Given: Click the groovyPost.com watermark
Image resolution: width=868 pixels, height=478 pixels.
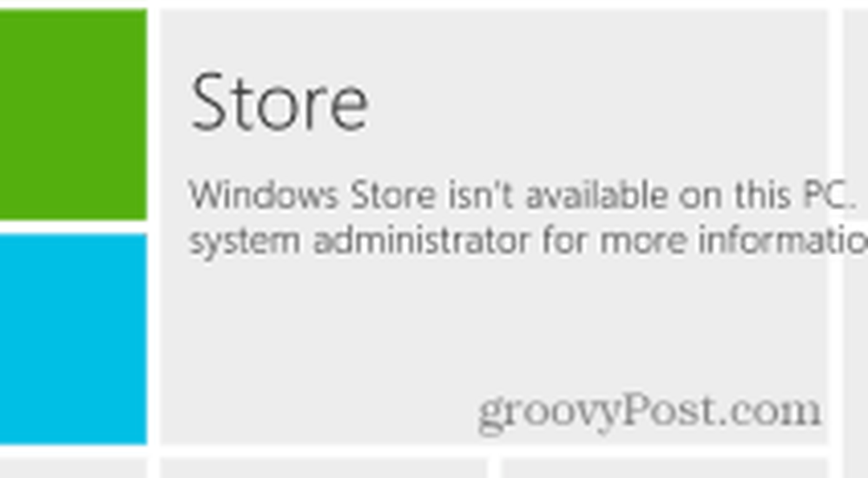Looking at the screenshot, I should pos(650,411).
